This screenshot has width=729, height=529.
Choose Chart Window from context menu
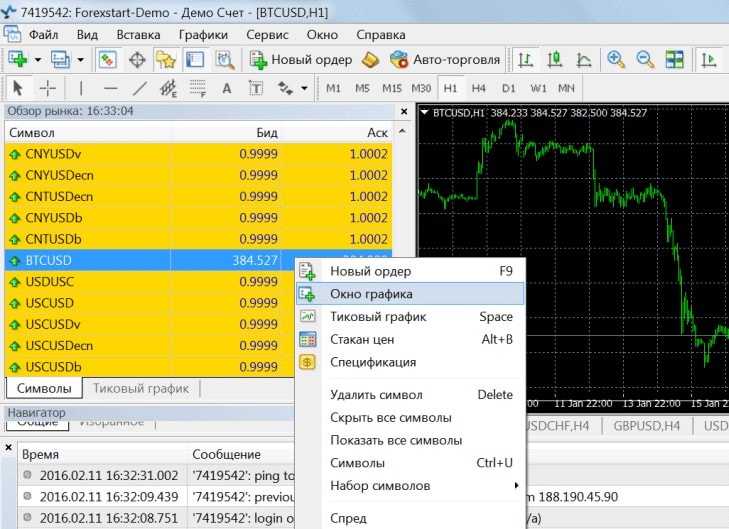click(371, 294)
